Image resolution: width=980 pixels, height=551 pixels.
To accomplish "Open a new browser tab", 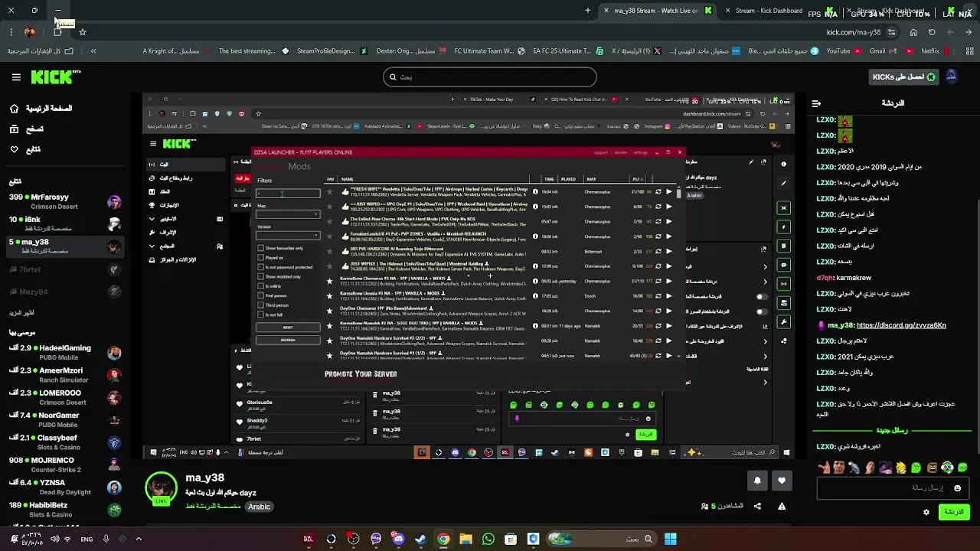I will (587, 11).
